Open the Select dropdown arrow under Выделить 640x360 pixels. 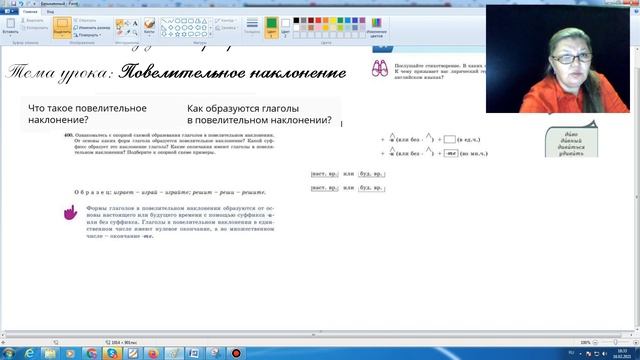point(62,36)
